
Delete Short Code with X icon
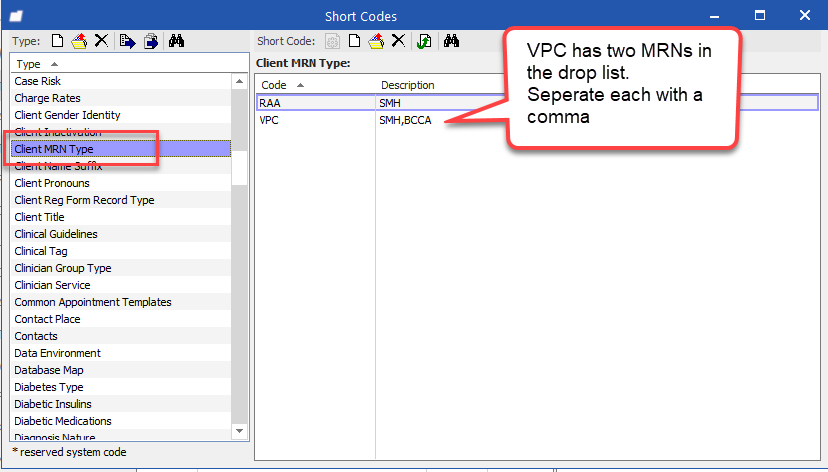(x=398, y=41)
